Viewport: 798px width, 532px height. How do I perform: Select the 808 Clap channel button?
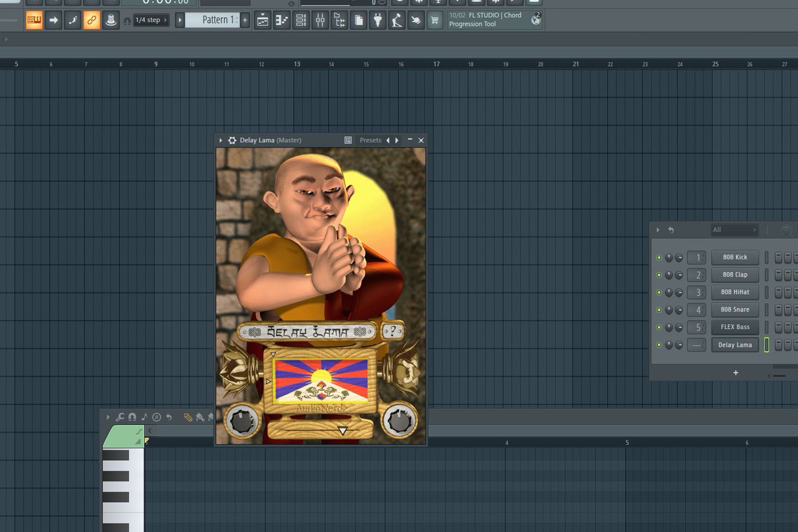(735, 275)
